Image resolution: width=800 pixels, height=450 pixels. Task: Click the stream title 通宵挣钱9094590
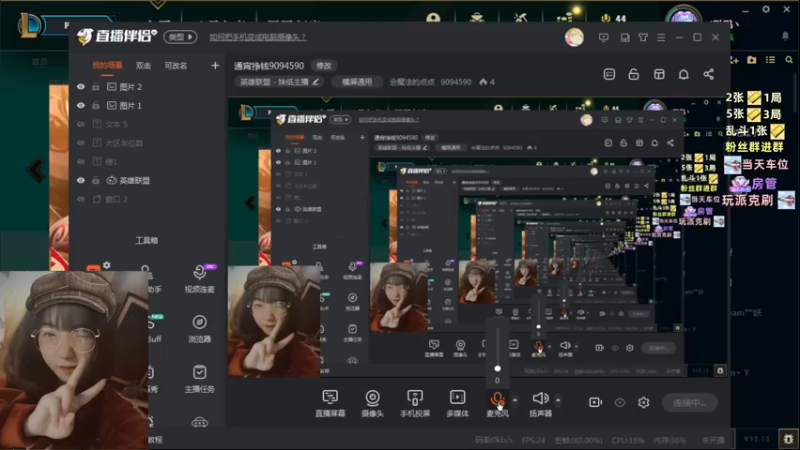pos(269,66)
